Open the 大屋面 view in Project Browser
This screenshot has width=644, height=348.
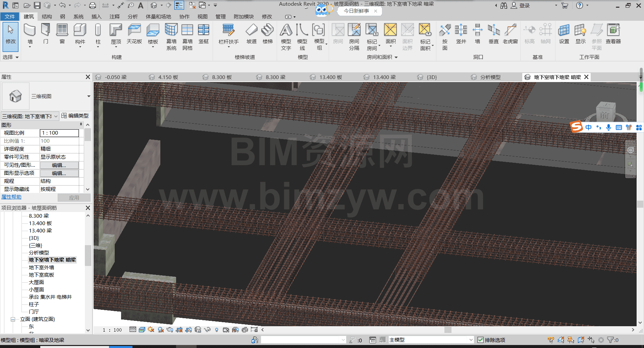(36, 282)
